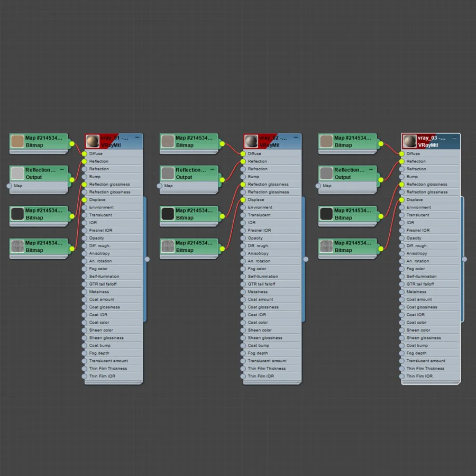Select the vray_03 material sphere preview
Viewport: 476px width, 476px height.
click(x=409, y=141)
